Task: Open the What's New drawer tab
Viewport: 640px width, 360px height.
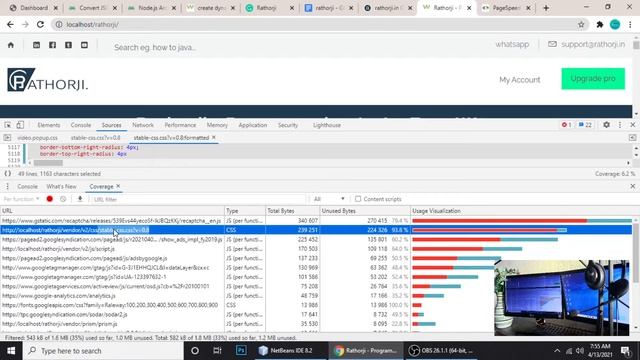Action: click(x=61, y=186)
